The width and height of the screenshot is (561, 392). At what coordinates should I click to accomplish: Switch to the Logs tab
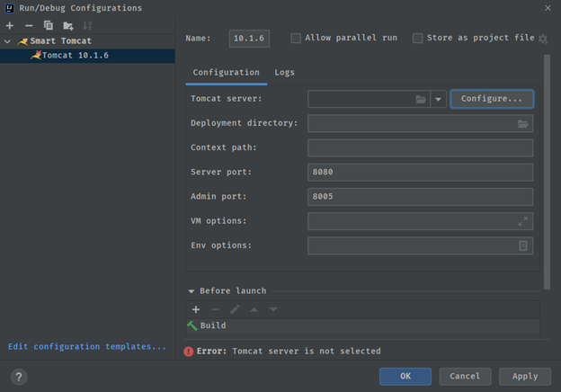(x=284, y=73)
